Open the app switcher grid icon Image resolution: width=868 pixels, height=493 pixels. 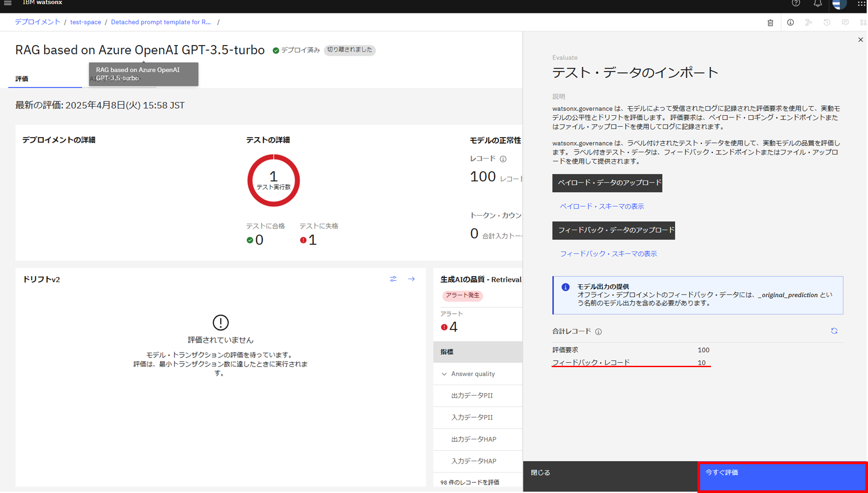(x=861, y=3)
